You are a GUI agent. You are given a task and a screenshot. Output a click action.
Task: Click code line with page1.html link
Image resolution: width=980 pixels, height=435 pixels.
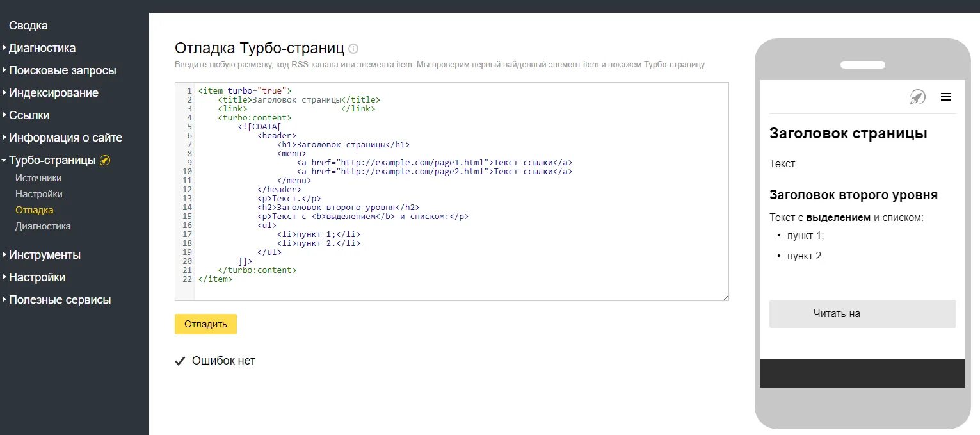point(435,163)
